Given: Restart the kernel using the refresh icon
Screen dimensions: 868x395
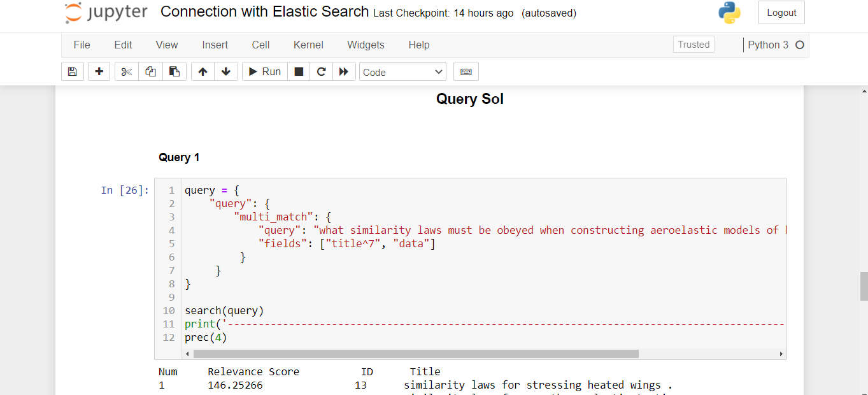Looking at the screenshot, I should coord(321,71).
